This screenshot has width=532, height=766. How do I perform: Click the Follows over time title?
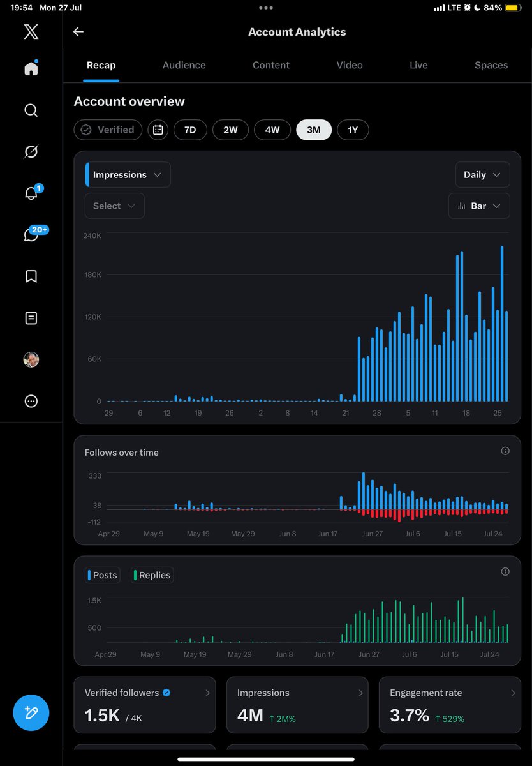click(x=122, y=453)
